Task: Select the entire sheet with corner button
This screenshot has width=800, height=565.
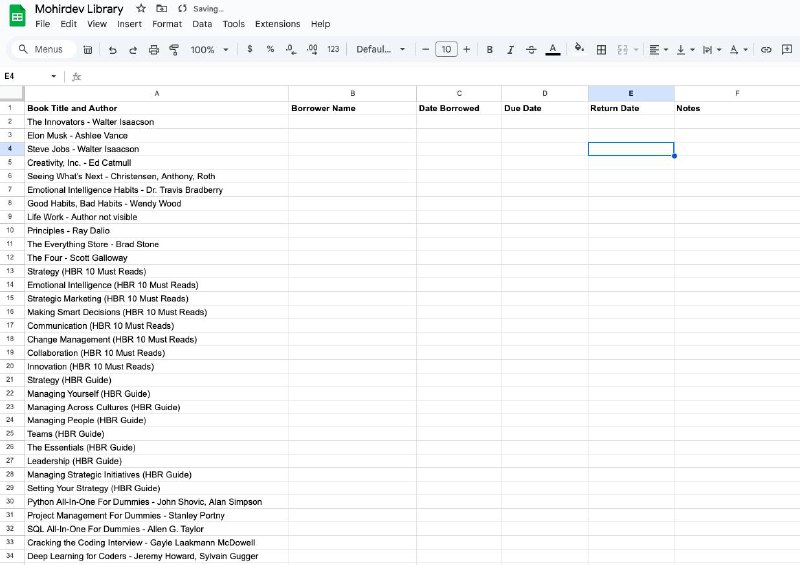Action: click(x=12, y=93)
